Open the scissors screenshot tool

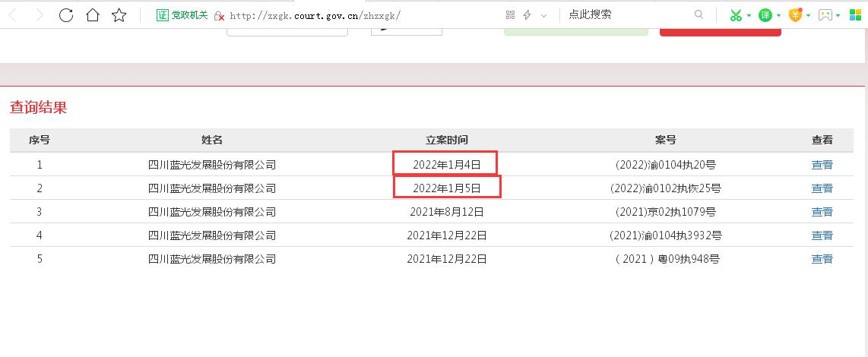(x=736, y=15)
